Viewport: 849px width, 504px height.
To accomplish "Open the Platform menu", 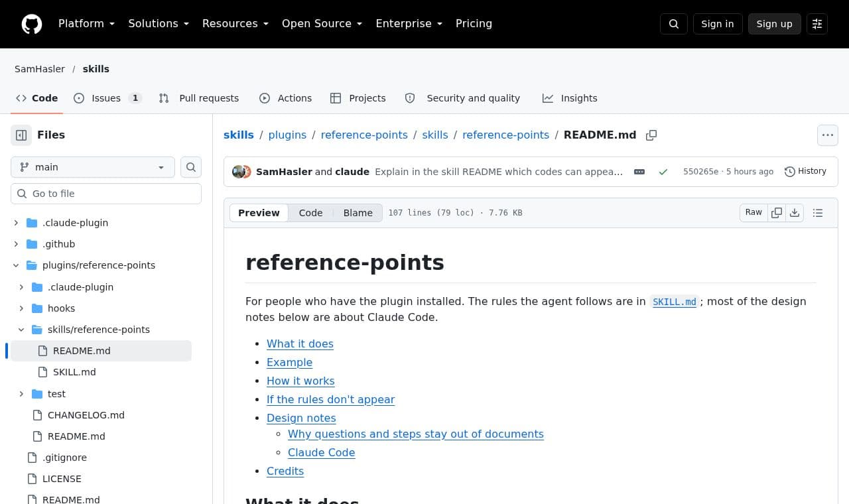I will tap(86, 24).
